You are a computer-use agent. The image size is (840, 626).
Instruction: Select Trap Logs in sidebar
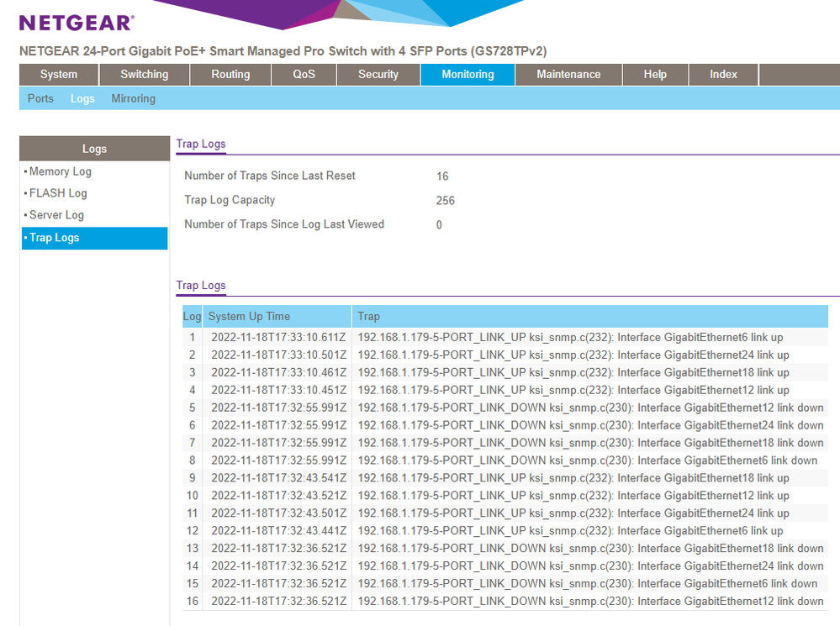(55, 238)
